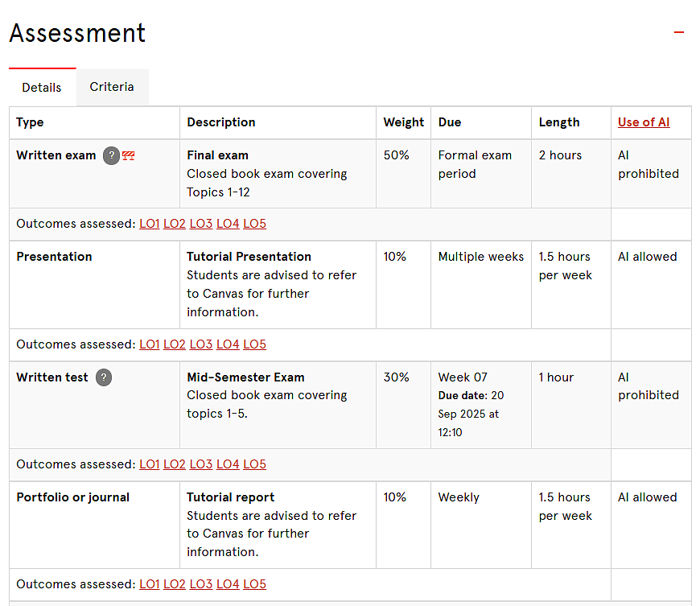The image size is (700, 606).
Task: Click the Weight column header
Action: [x=404, y=122]
